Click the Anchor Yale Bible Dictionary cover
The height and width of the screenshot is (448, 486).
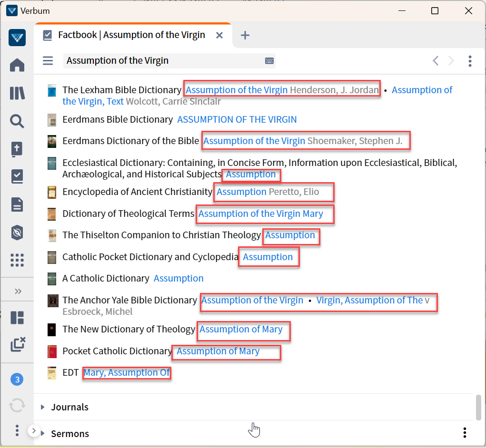click(x=53, y=301)
